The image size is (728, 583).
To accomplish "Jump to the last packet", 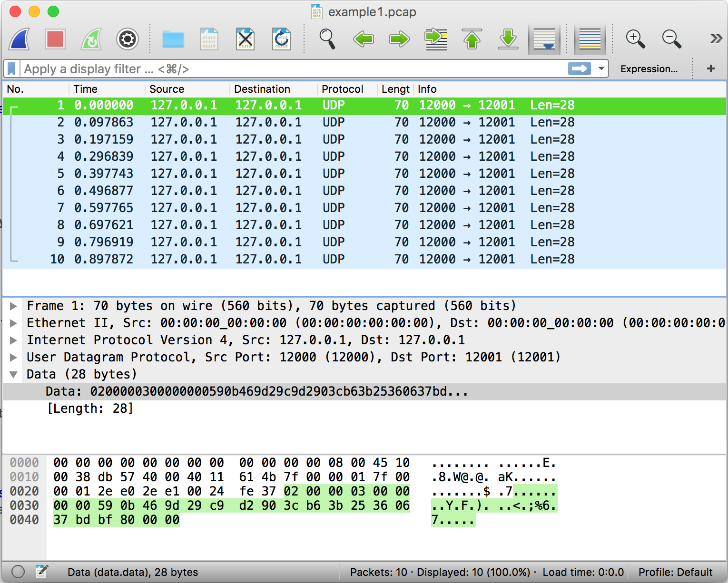I will (508, 39).
